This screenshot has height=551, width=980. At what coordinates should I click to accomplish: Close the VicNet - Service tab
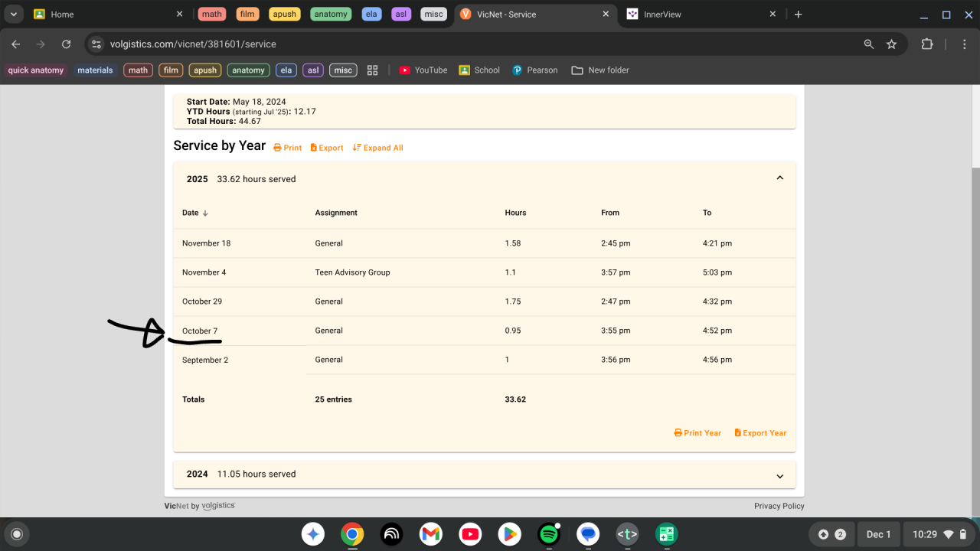click(x=606, y=14)
